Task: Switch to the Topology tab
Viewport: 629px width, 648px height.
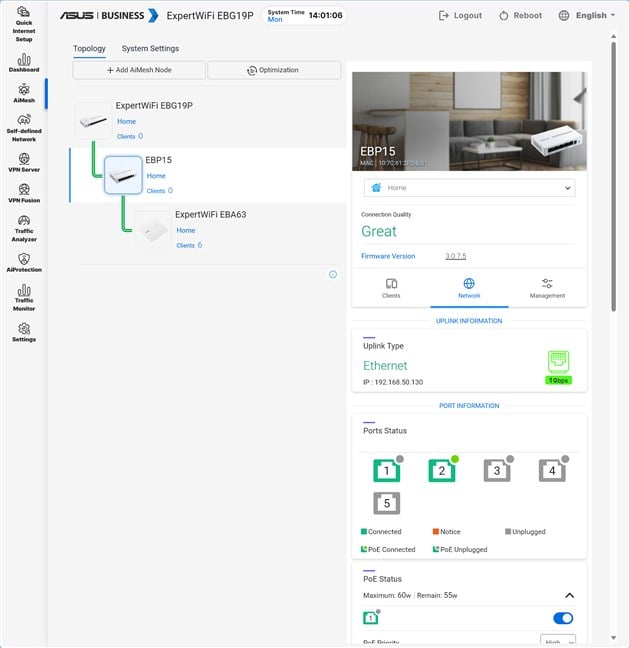Action: coord(89,48)
